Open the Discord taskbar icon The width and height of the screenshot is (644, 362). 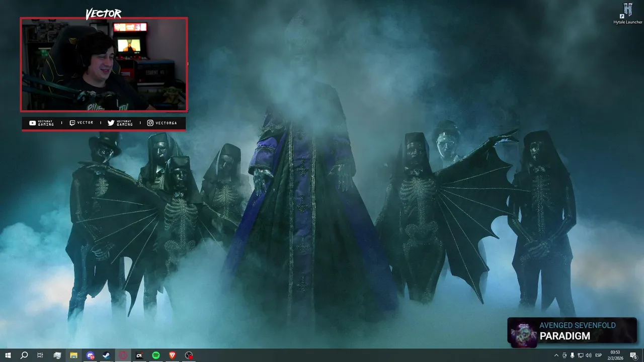[x=90, y=355]
